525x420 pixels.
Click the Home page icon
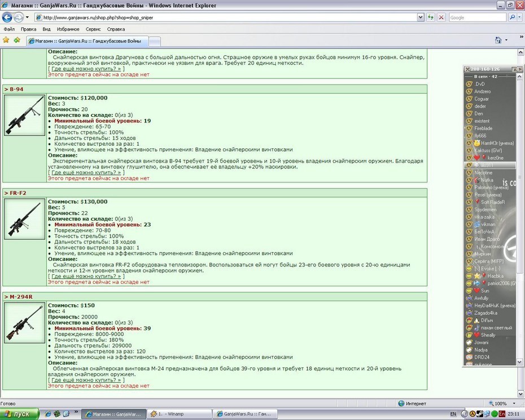pos(498,40)
